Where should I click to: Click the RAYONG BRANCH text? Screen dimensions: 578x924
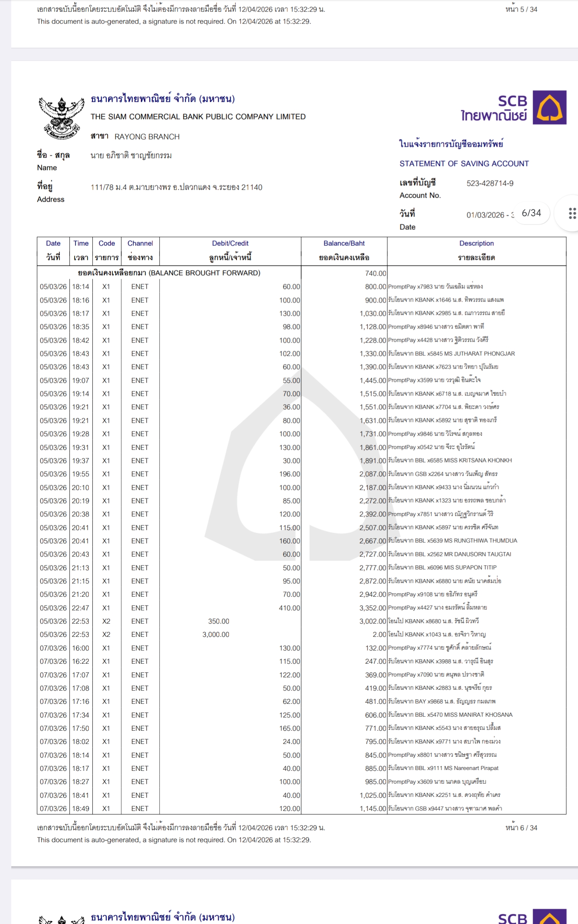point(147,137)
